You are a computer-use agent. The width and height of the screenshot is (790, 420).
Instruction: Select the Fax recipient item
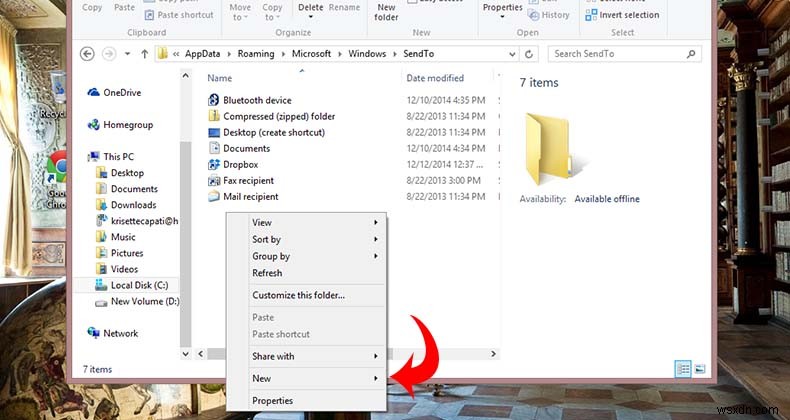point(241,181)
